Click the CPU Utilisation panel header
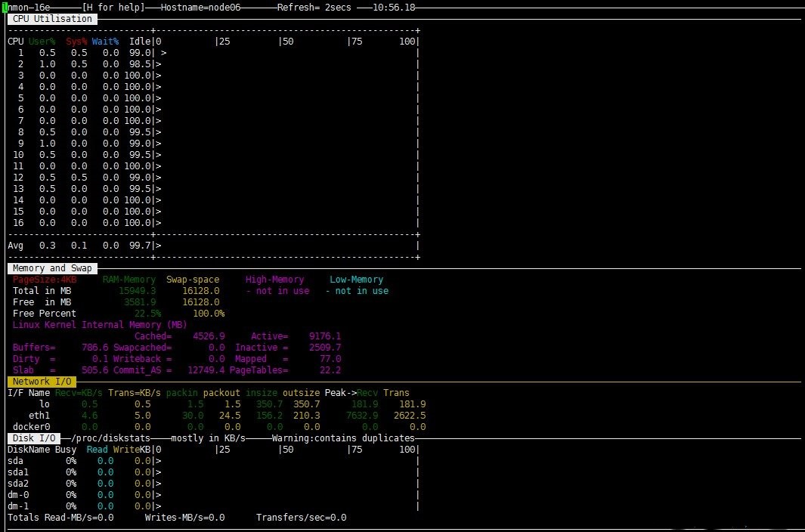The height and width of the screenshot is (532, 805). click(x=51, y=19)
